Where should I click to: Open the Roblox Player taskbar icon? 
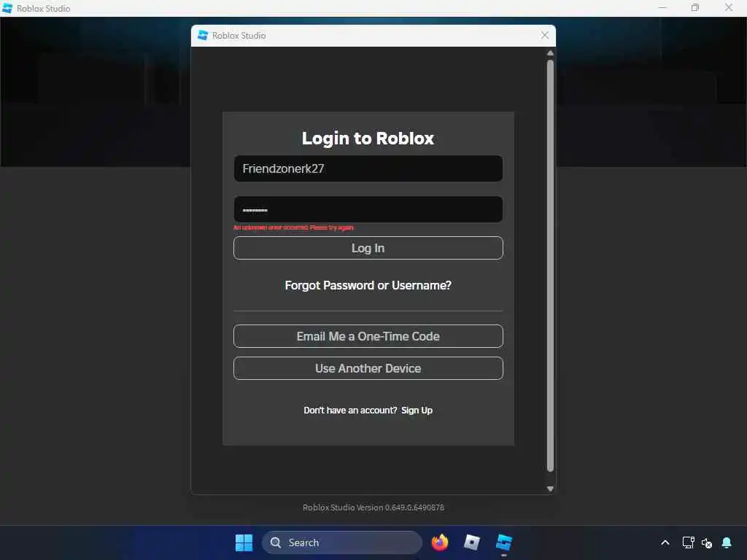[472, 542]
